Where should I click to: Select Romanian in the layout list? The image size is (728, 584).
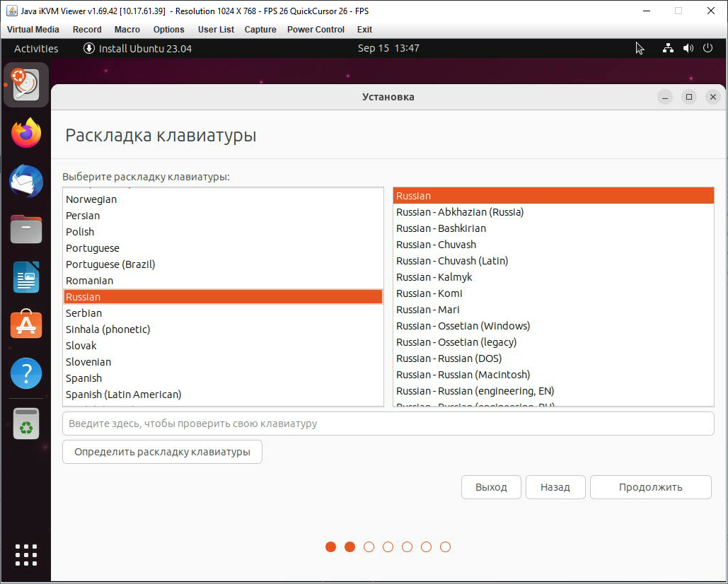click(x=223, y=281)
